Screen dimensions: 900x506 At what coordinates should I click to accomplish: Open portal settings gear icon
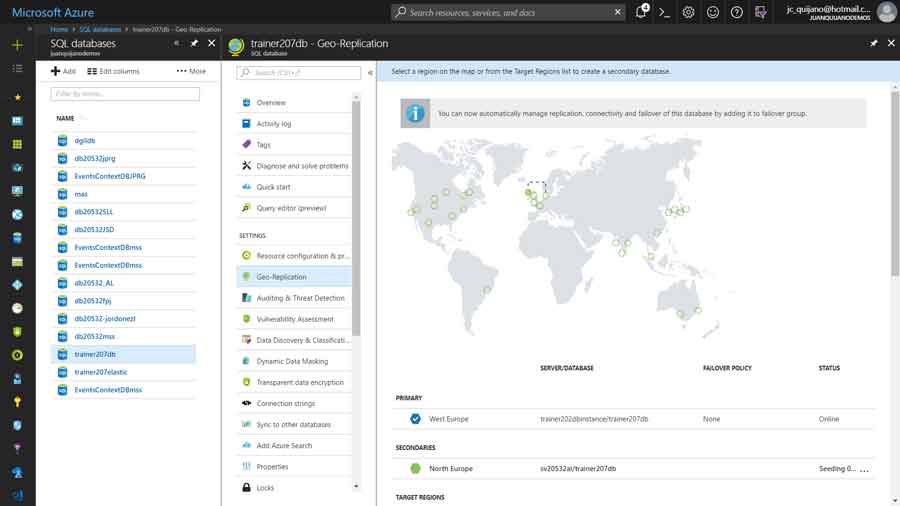point(688,12)
